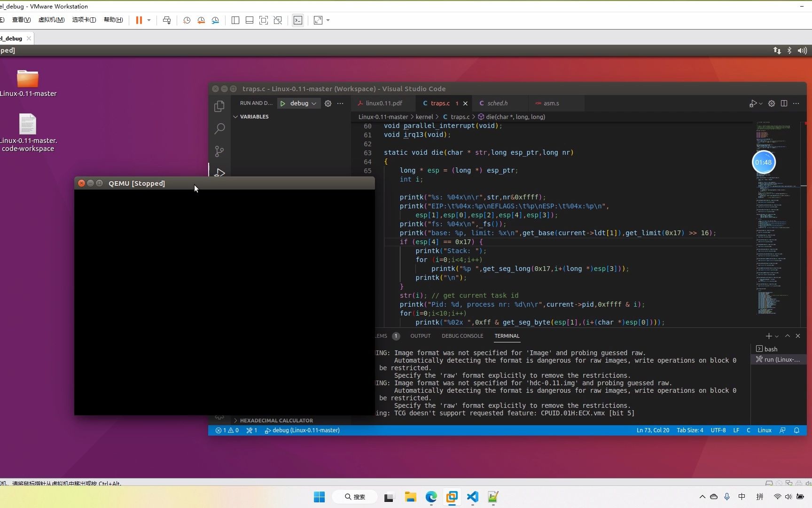Change LF end of line sequence
Image resolution: width=812 pixels, height=508 pixels.
point(736,430)
